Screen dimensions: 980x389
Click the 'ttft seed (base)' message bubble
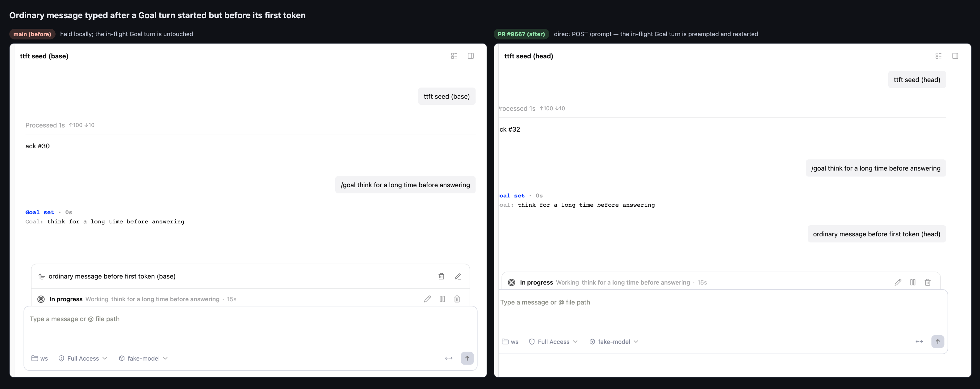point(447,96)
